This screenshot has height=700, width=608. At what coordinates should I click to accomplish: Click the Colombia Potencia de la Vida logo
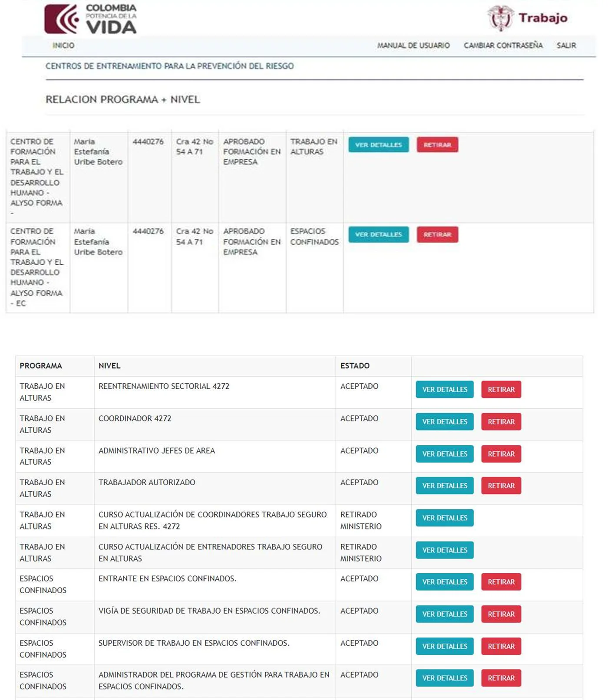coord(91,19)
